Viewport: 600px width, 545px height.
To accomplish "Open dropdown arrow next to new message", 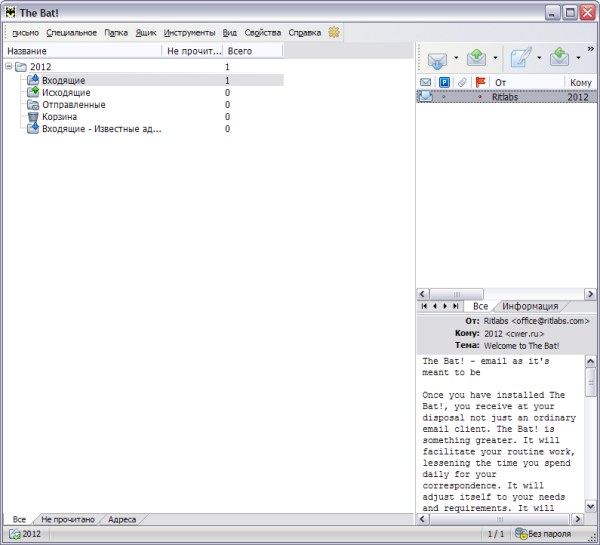I will (539, 59).
